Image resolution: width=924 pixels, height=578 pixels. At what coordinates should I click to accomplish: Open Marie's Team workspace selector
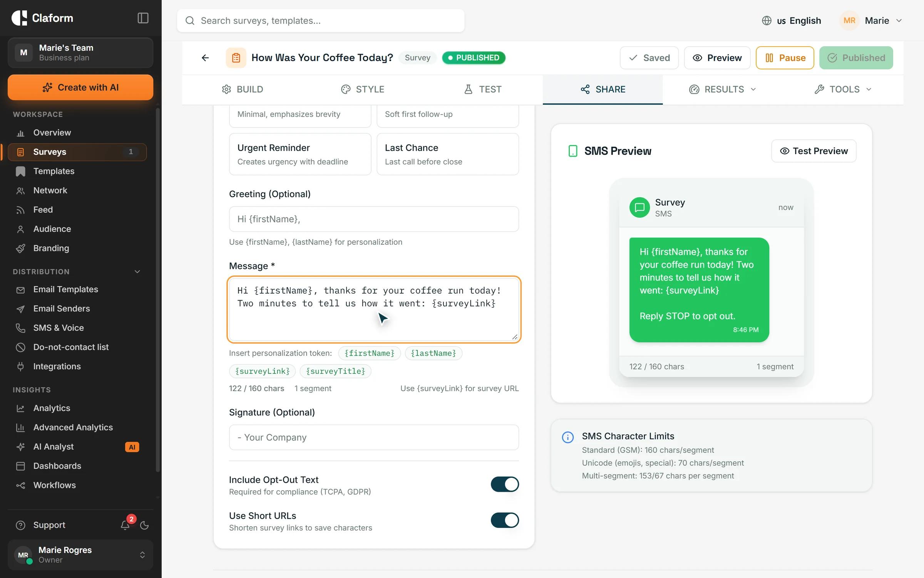point(80,53)
